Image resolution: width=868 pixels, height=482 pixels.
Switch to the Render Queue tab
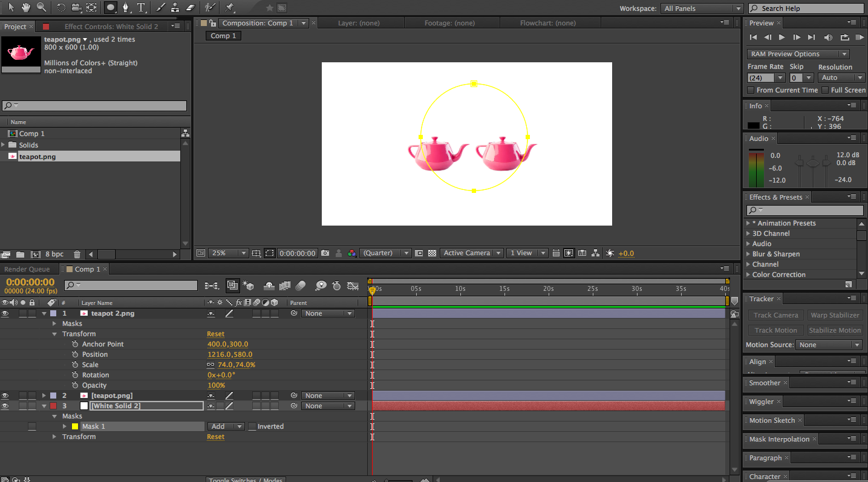pos(27,269)
